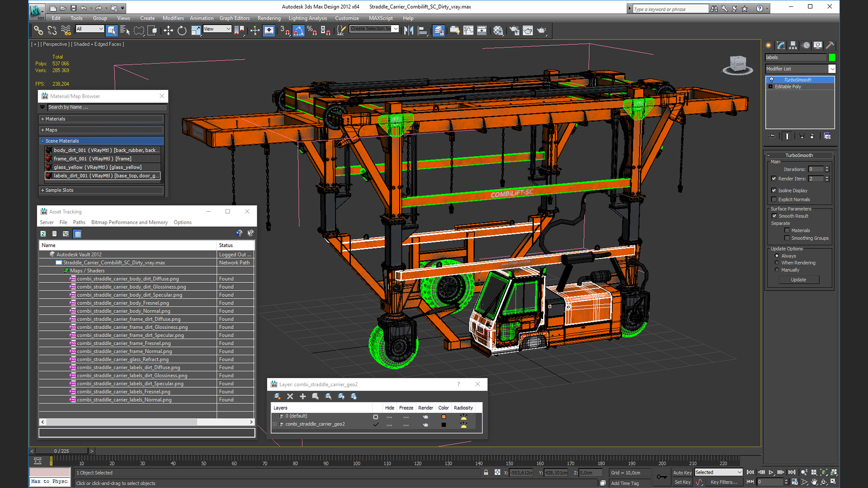Viewport: 868px width, 488px height.
Task: Activate the Select Object tool
Action: [111, 30]
